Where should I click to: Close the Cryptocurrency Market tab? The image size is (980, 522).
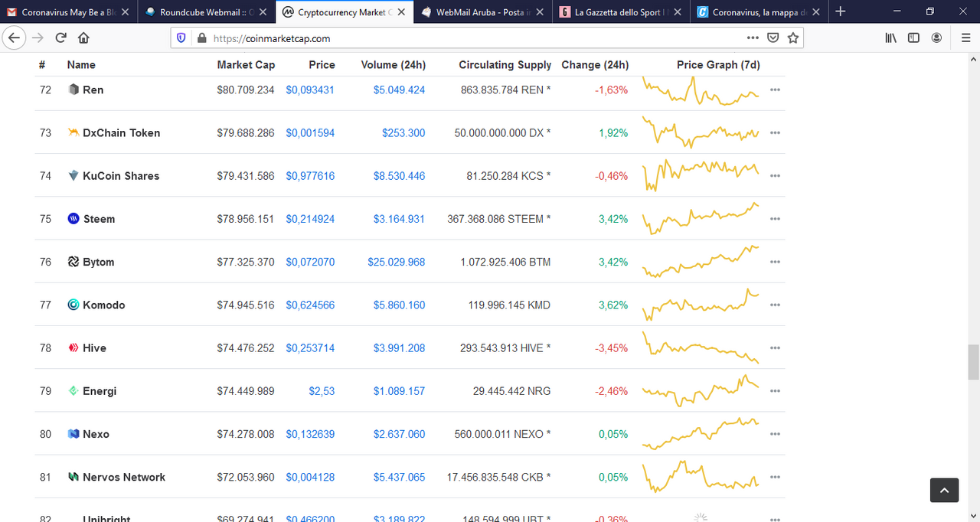pyautogui.click(x=401, y=12)
